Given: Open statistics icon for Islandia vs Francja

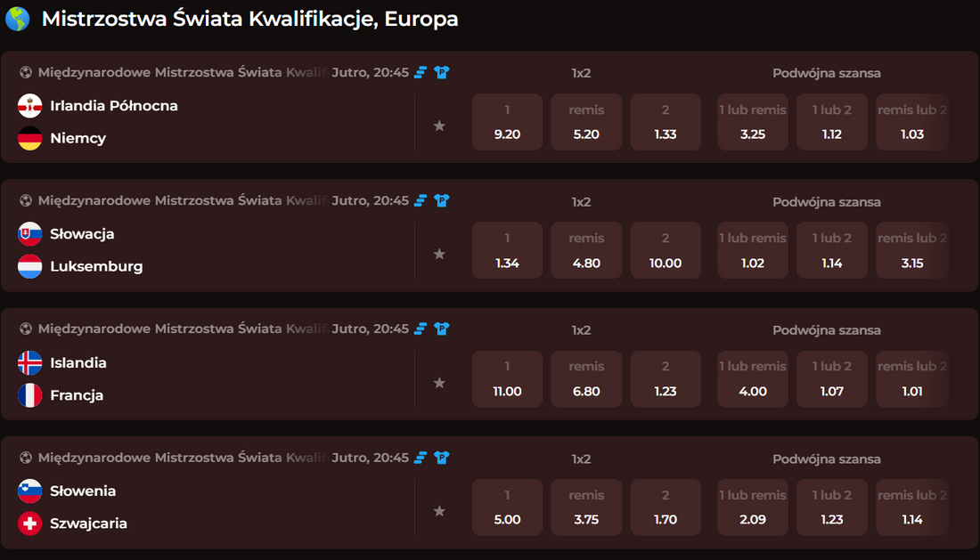Looking at the screenshot, I should click(421, 329).
